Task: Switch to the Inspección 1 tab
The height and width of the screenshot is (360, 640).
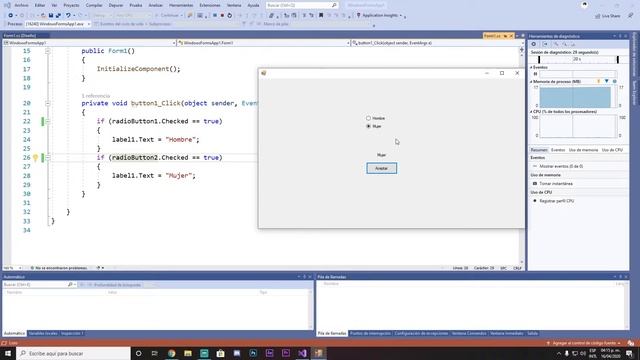Action: click(72, 333)
